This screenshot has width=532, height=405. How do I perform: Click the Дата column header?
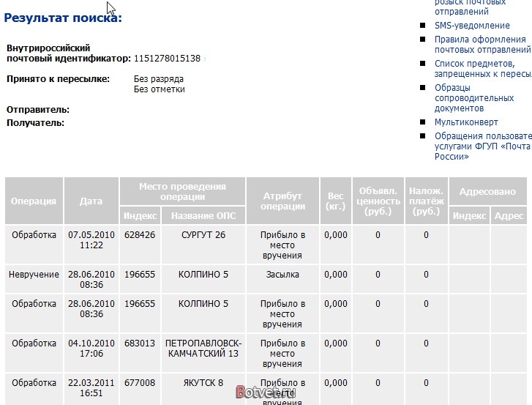pyautogui.click(x=91, y=201)
